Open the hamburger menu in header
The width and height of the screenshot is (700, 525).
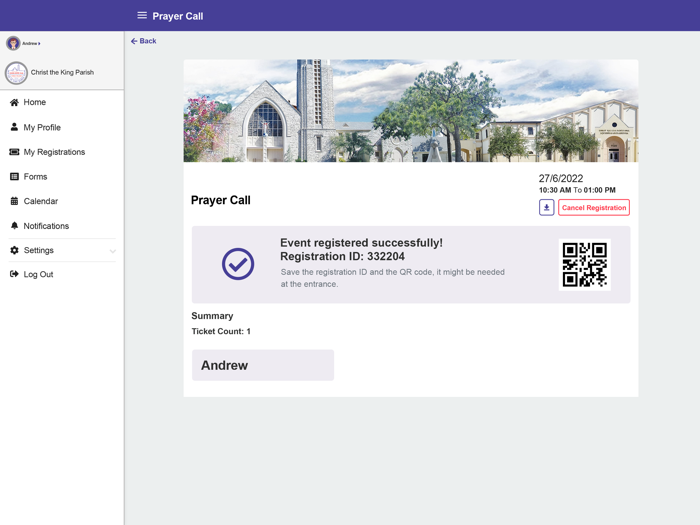click(142, 16)
